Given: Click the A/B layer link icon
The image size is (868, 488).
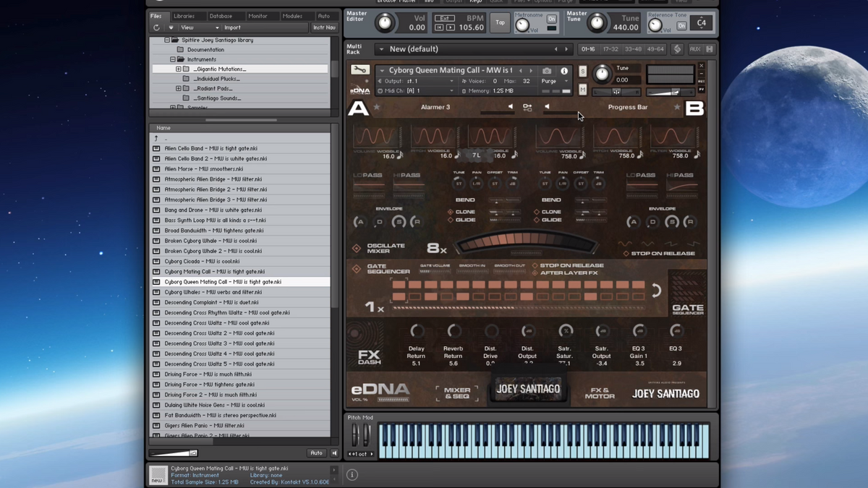Looking at the screenshot, I should [527, 107].
